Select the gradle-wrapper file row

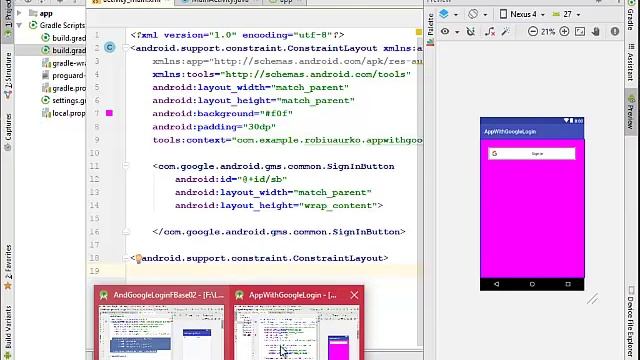coord(64,63)
